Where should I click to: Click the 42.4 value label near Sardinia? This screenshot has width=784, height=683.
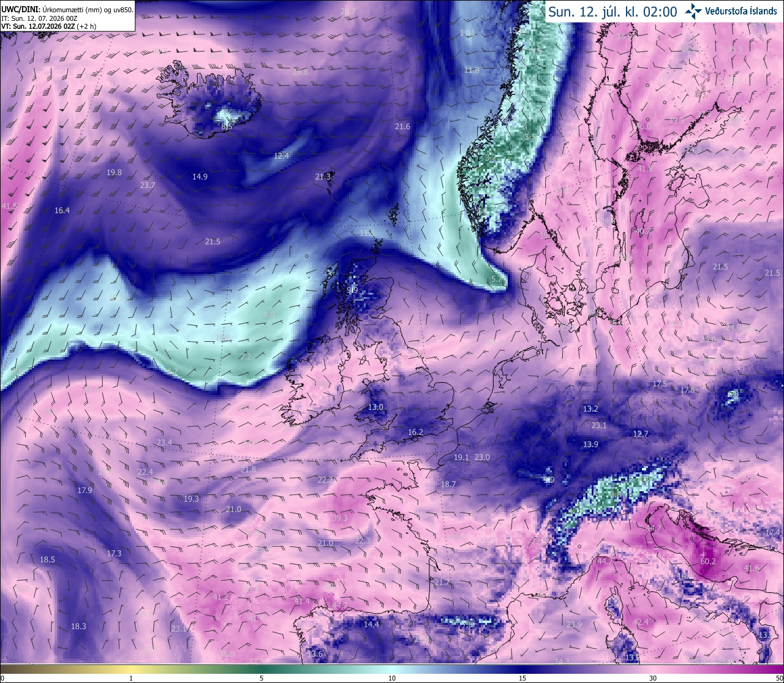[640, 622]
